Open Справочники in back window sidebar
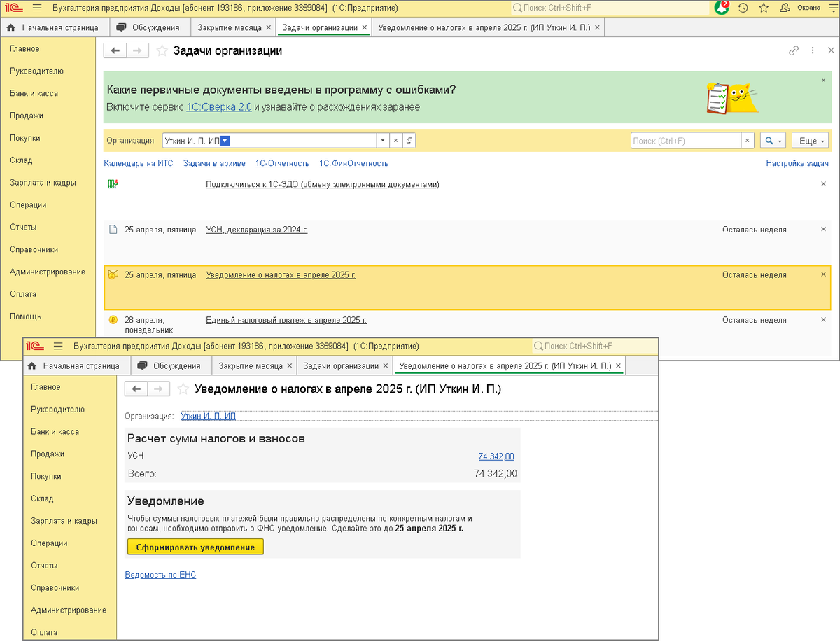This screenshot has width=840, height=642. pyautogui.click(x=34, y=249)
